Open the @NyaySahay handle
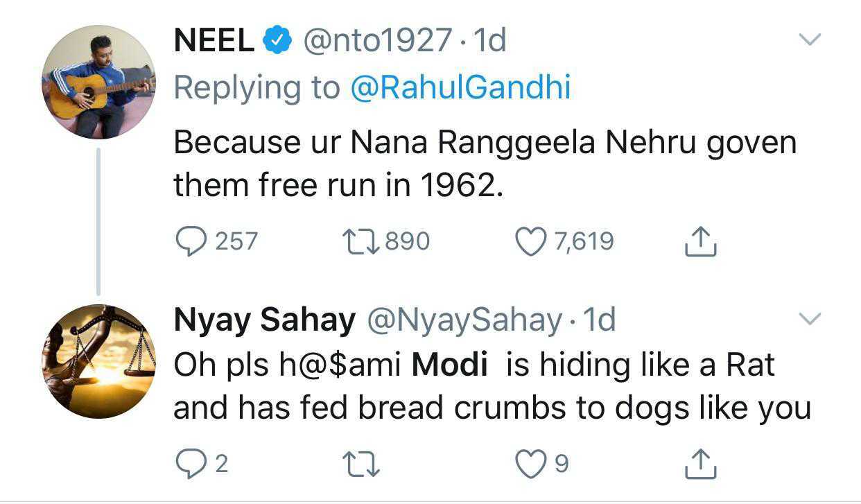 click(x=463, y=320)
